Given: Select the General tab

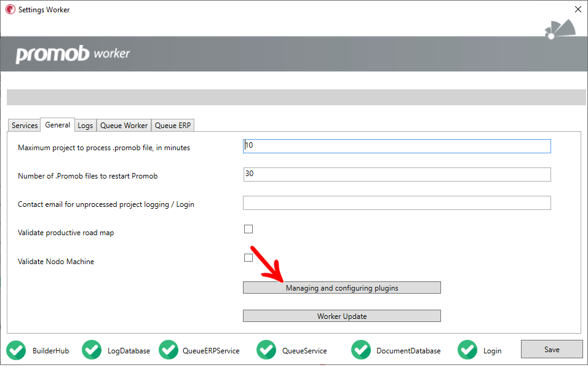Looking at the screenshot, I should click(x=57, y=124).
